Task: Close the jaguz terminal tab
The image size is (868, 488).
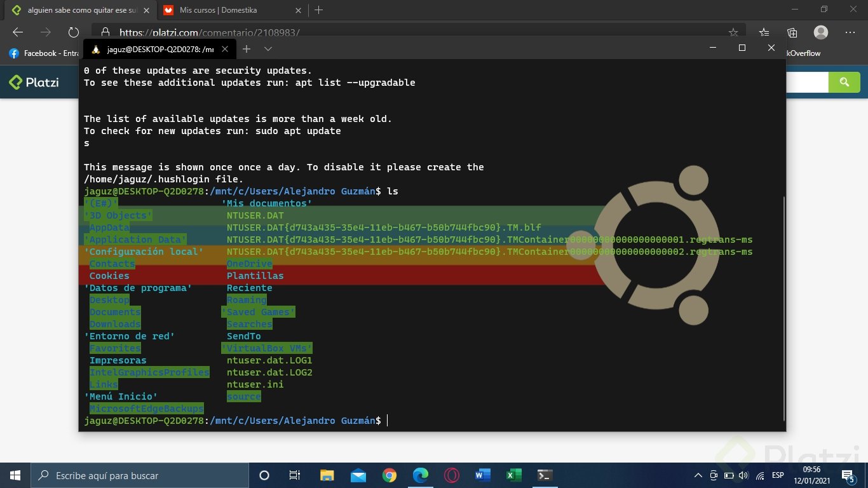Action: [x=224, y=49]
